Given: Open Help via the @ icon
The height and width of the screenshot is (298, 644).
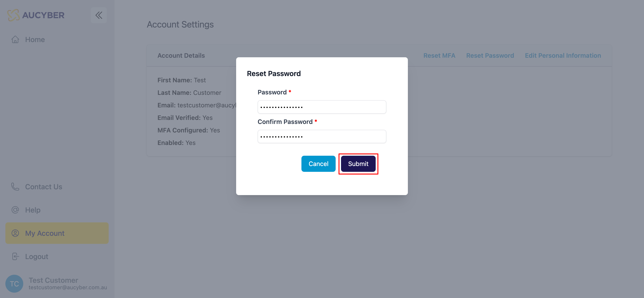Looking at the screenshot, I should click(x=15, y=210).
